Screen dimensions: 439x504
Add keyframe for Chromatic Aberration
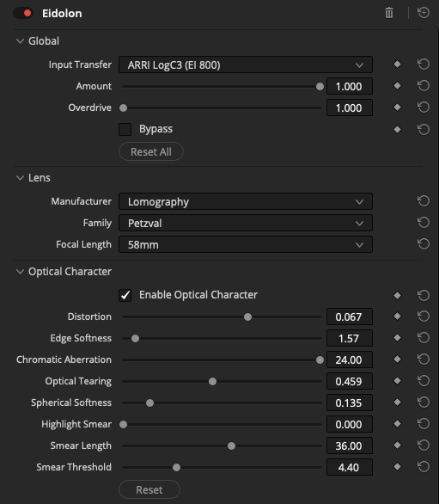[397, 360]
